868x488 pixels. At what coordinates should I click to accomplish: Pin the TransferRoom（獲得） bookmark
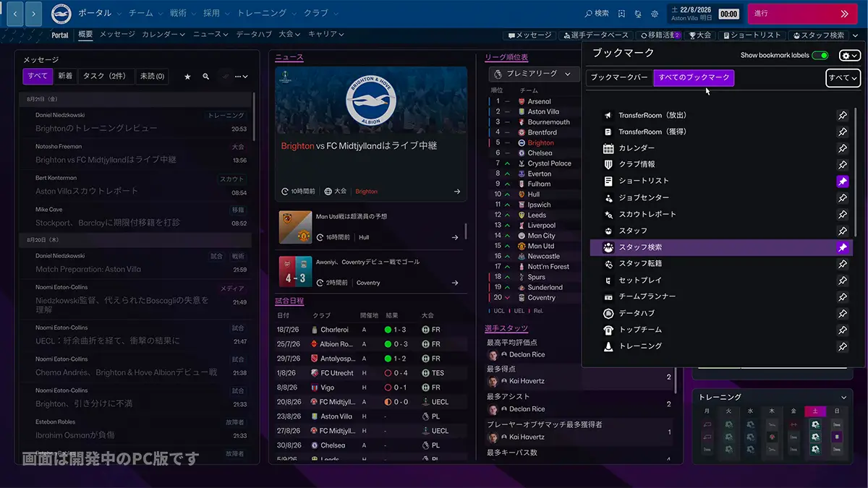click(x=843, y=132)
